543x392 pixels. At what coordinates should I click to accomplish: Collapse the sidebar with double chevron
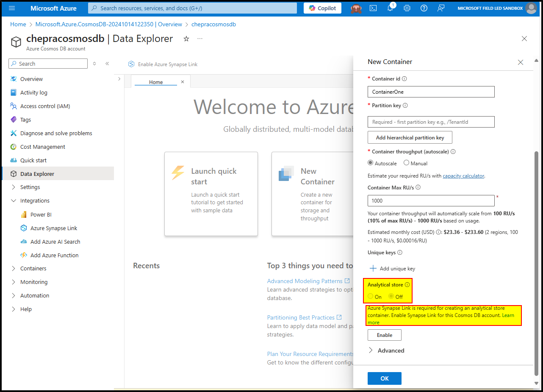tap(107, 64)
